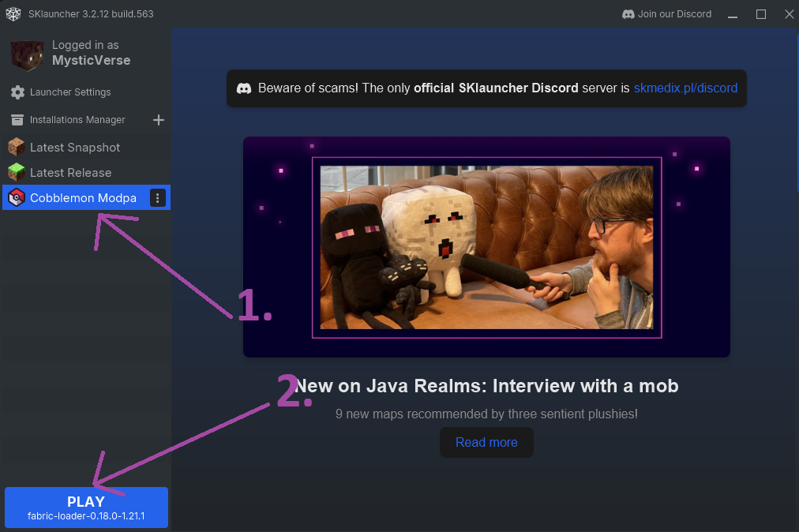Image resolution: width=799 pixels, height=532 pixels.
Task: Open Installations Manager
Action: click(77, 120)
